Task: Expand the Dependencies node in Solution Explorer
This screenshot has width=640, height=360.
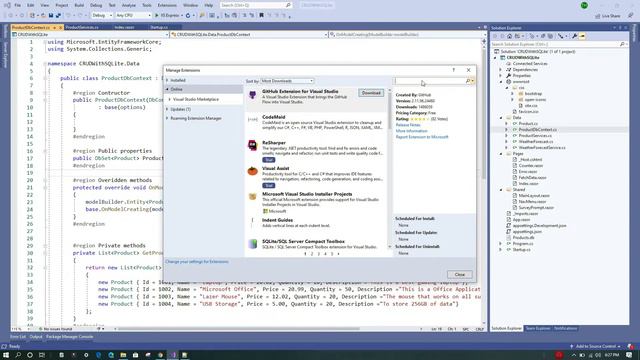Action: (500, 70)
